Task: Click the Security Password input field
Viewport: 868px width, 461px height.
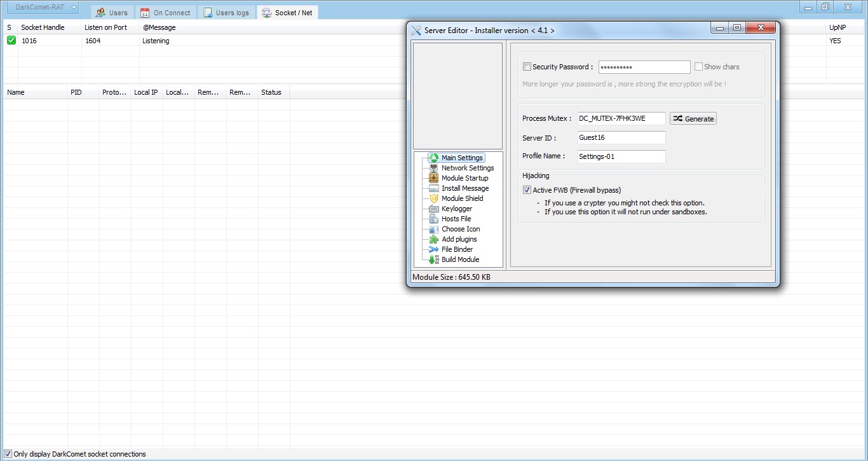Action: [644, 67]
